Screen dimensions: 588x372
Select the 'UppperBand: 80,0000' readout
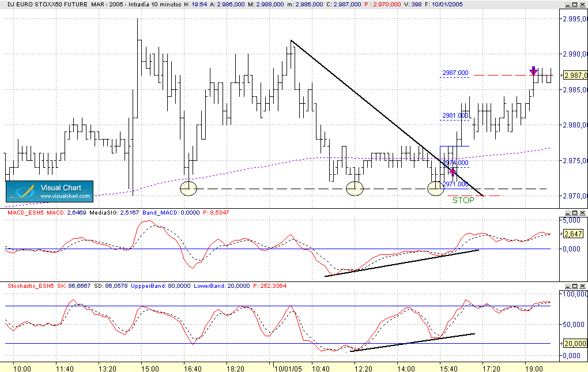161,285
